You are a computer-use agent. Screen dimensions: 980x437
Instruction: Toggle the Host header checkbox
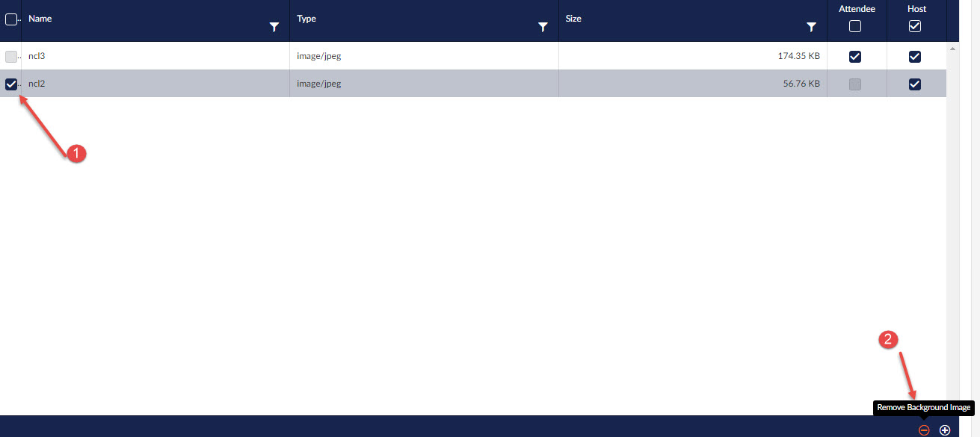(x=915, y=27)
